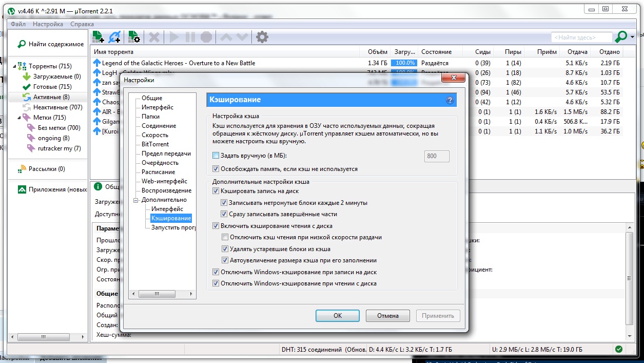Collapse the Торренты sidebar tree group

click(14, 66)
